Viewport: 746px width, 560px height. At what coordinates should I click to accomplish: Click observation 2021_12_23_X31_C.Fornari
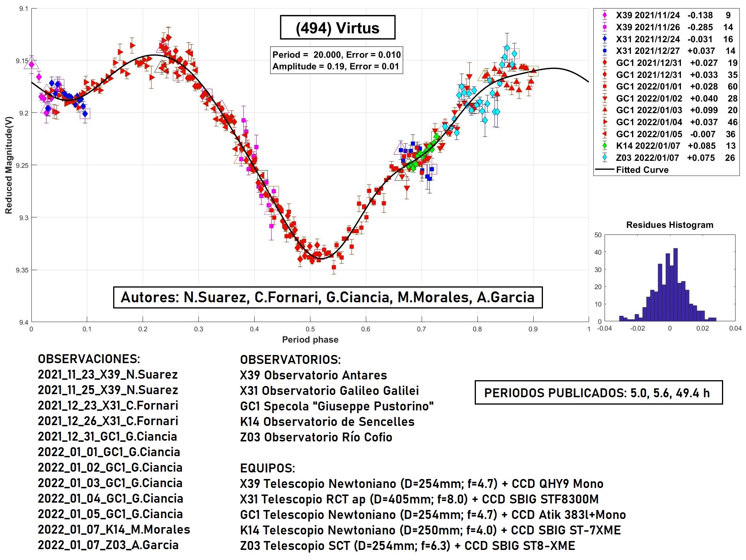(108, 405)
